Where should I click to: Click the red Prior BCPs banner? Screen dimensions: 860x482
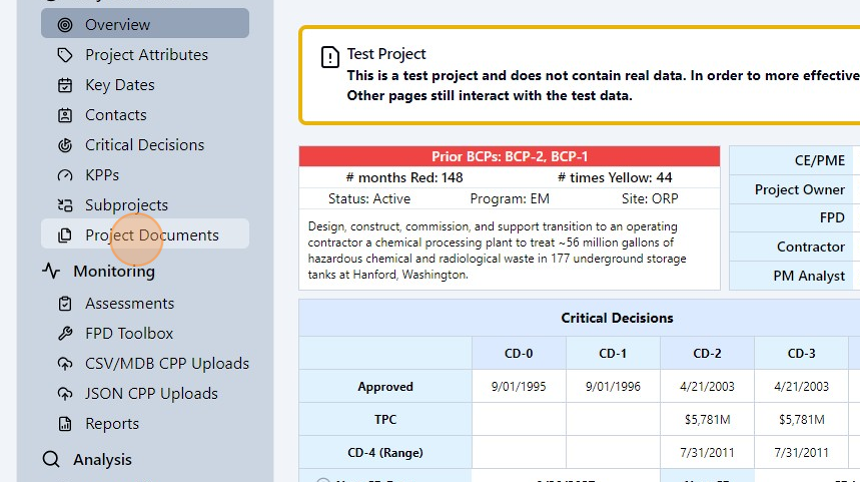coord(509,156)
